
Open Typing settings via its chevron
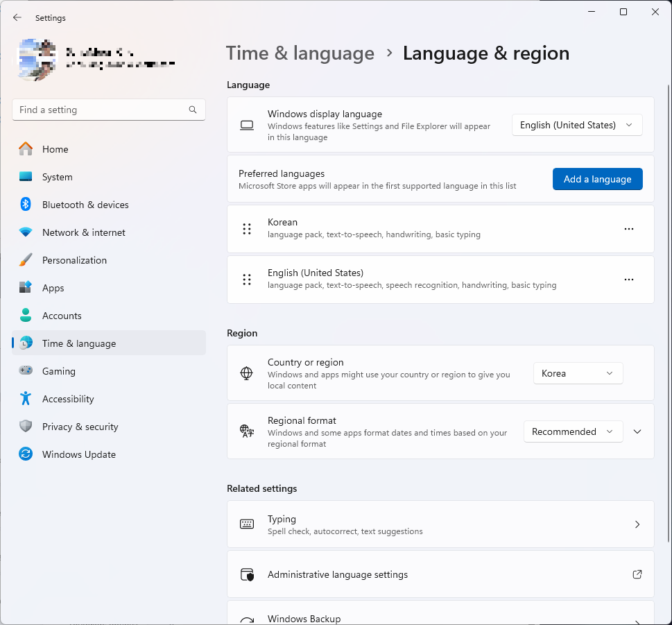point(637,524)
